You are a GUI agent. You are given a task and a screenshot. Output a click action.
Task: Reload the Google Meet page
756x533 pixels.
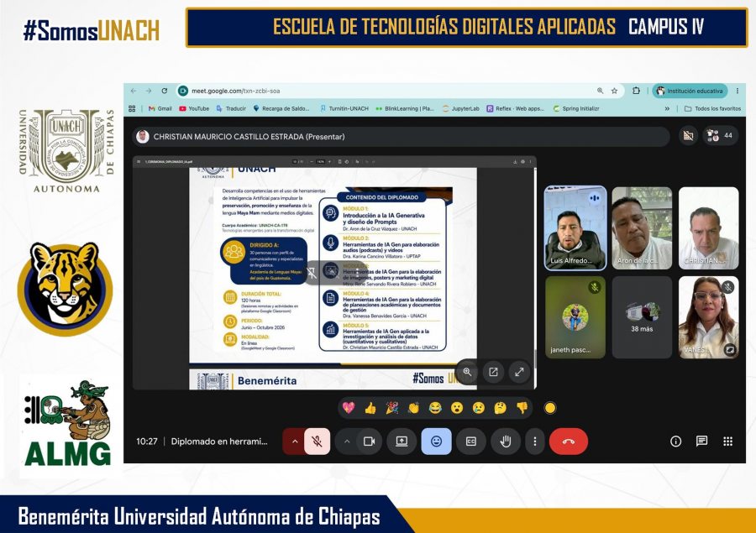click(165, 91)
